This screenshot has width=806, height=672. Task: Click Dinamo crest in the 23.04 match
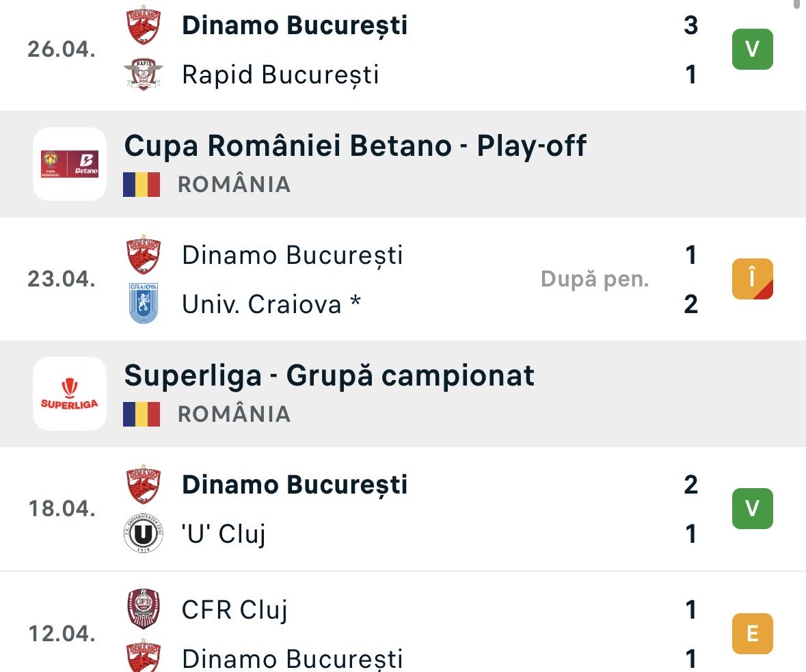click(144, 254)
